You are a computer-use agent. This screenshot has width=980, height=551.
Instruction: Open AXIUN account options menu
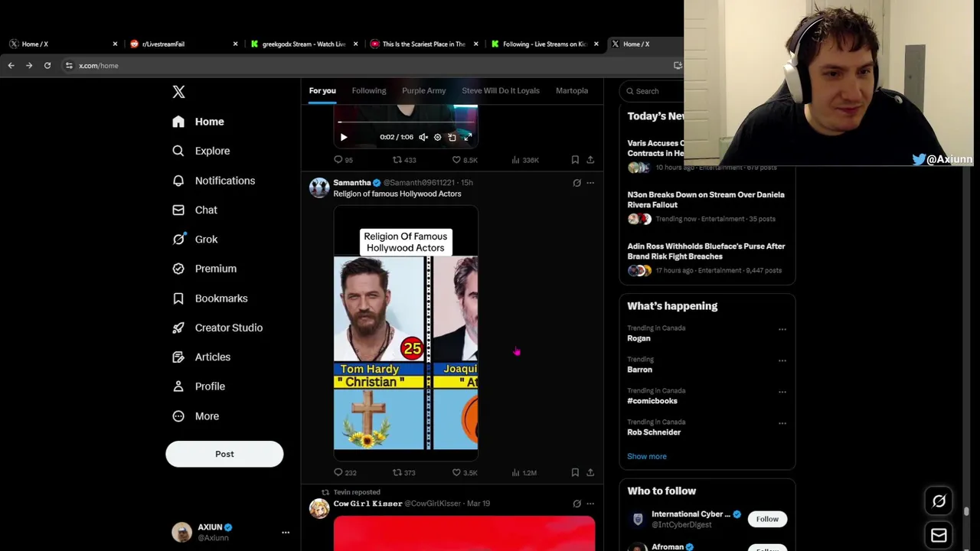pyautogui.click(x=286, y=533)
